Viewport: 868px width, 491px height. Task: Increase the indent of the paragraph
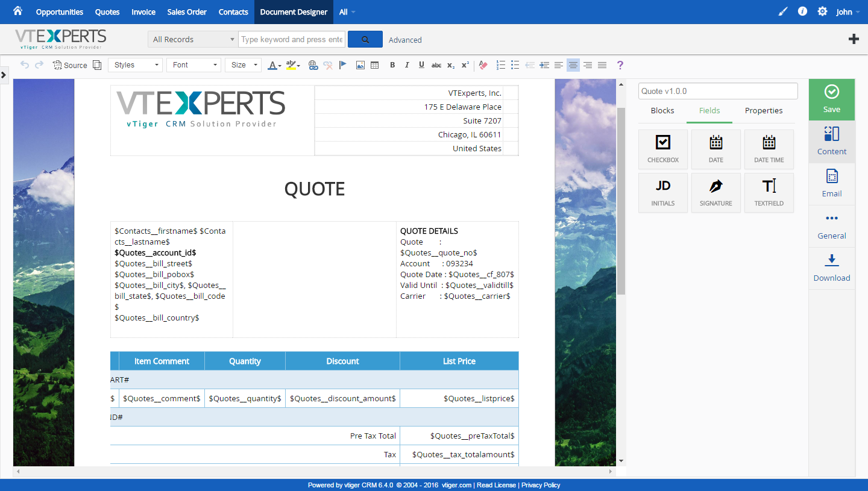click(544, 65)
